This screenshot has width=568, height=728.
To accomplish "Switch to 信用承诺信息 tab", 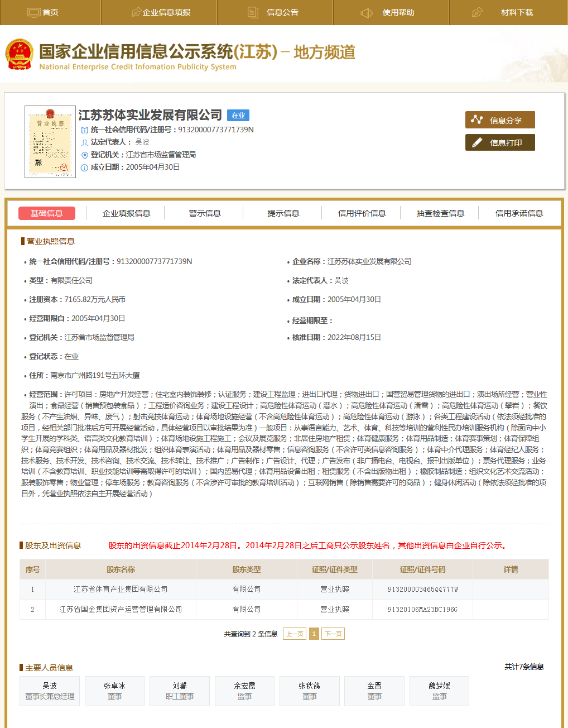I will pyautogui.click(x=519, y=213).
